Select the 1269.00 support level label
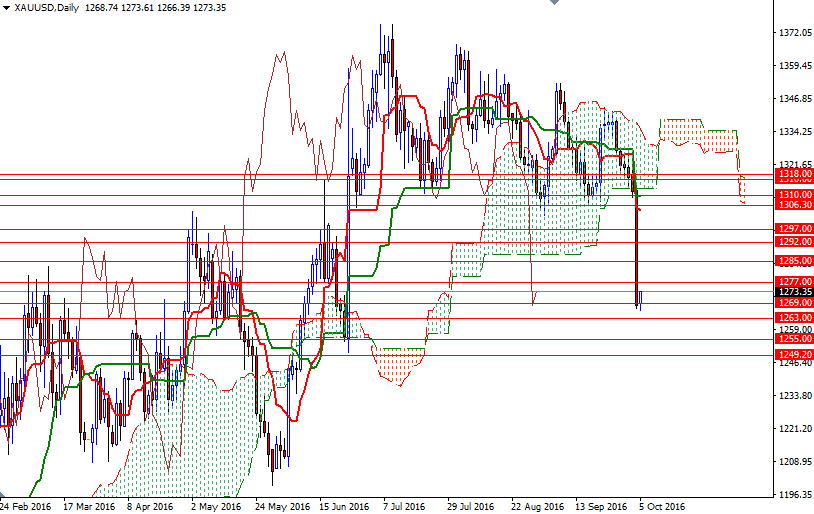The height and width of the screenshot is (514, 814). pos(794,302)
